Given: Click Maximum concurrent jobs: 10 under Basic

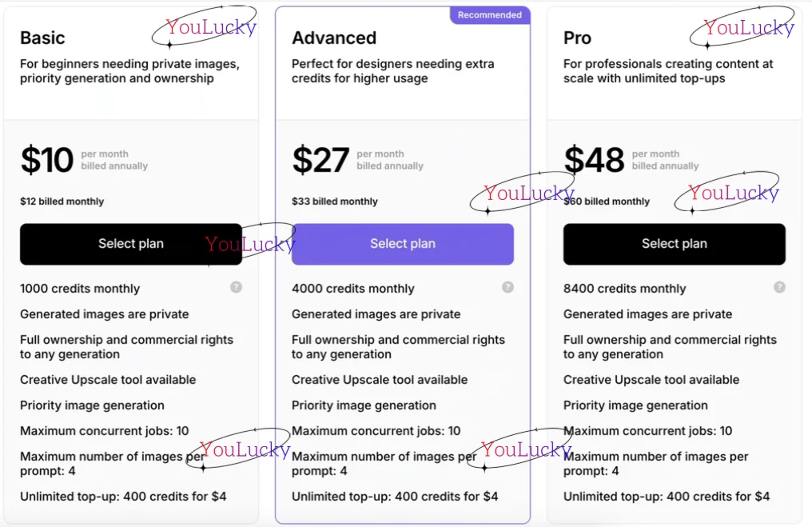Looking at the screenshot, I should click(x=104, y=431).
